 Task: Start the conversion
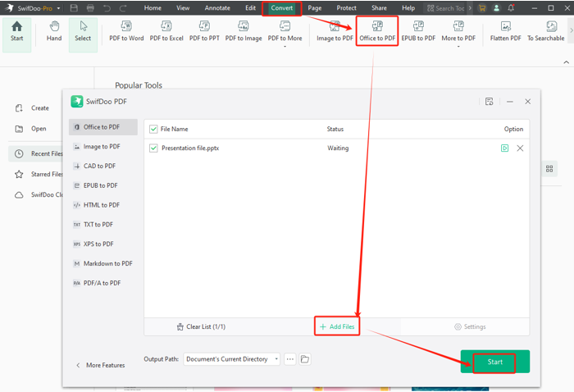pyautogui.click(x=495, y=362)
